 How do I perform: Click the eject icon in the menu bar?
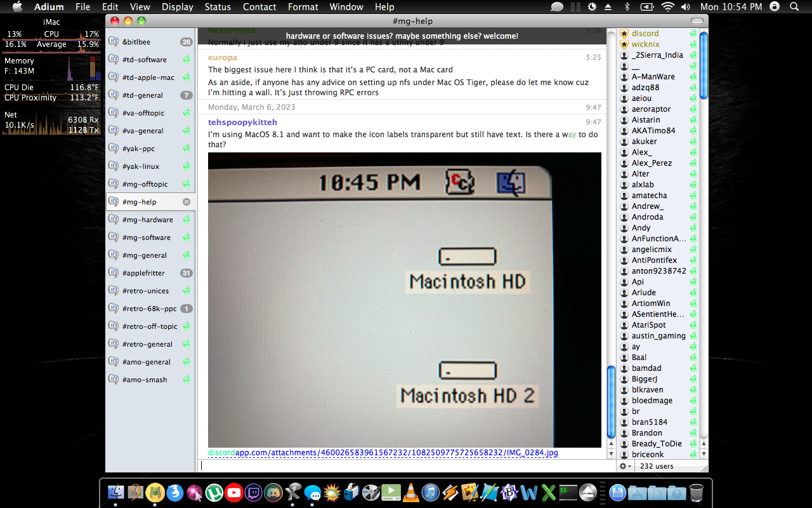point(608,7)
